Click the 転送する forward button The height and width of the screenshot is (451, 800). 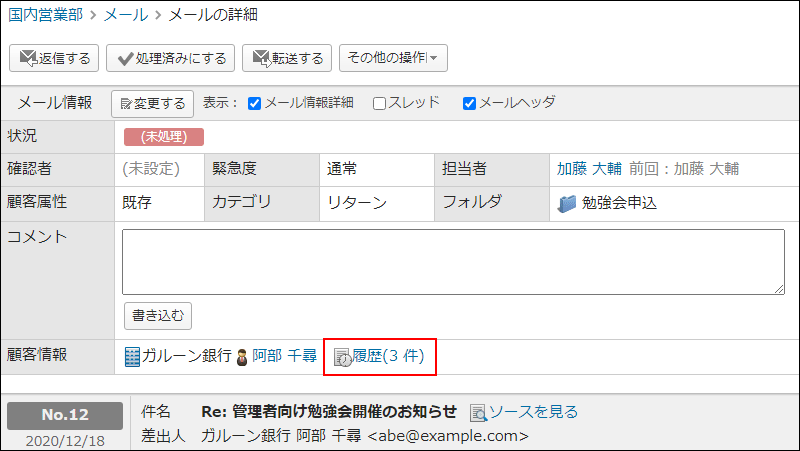pos(287,58)
